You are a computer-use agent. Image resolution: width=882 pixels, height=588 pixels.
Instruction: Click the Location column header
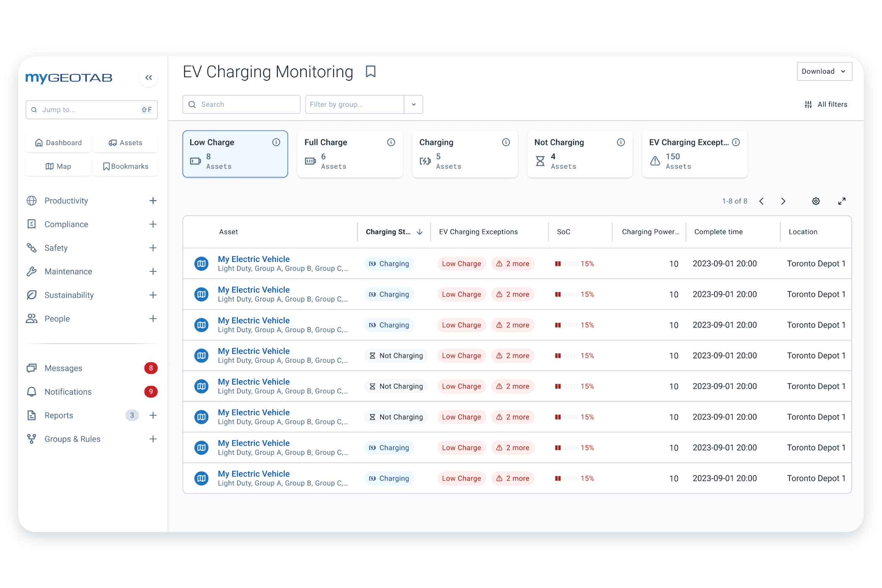(803, 232)
